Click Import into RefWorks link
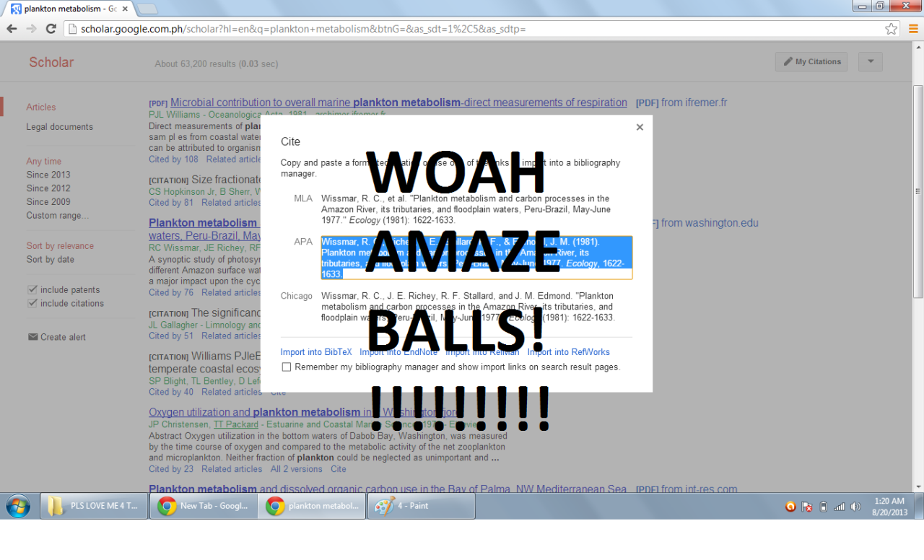Image resolution: width=924 pixels, height=560 pixels. (569, 352)
